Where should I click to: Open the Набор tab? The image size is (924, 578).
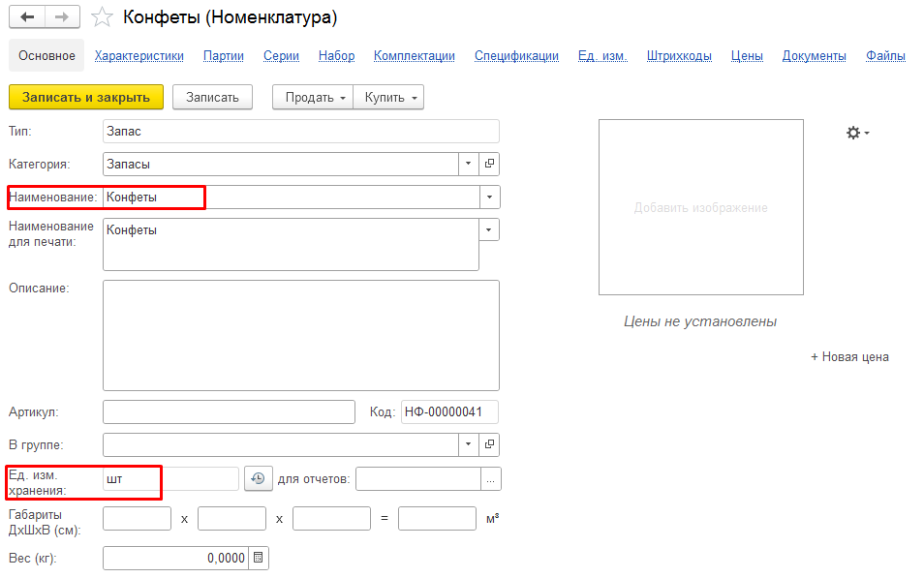336,55
